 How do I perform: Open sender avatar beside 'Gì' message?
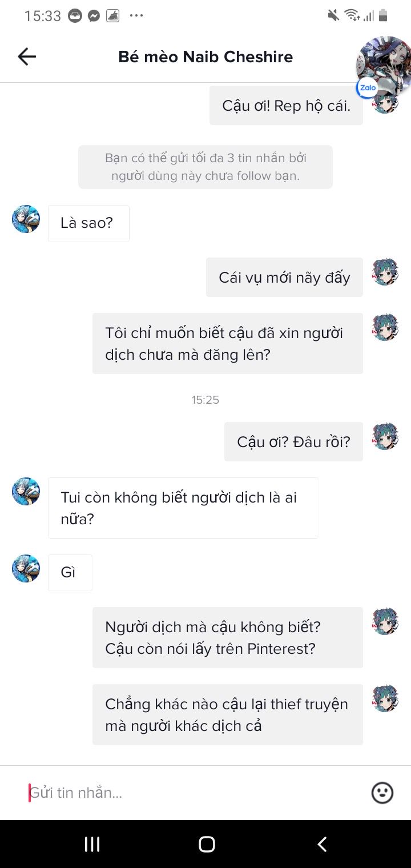[26, 568]
